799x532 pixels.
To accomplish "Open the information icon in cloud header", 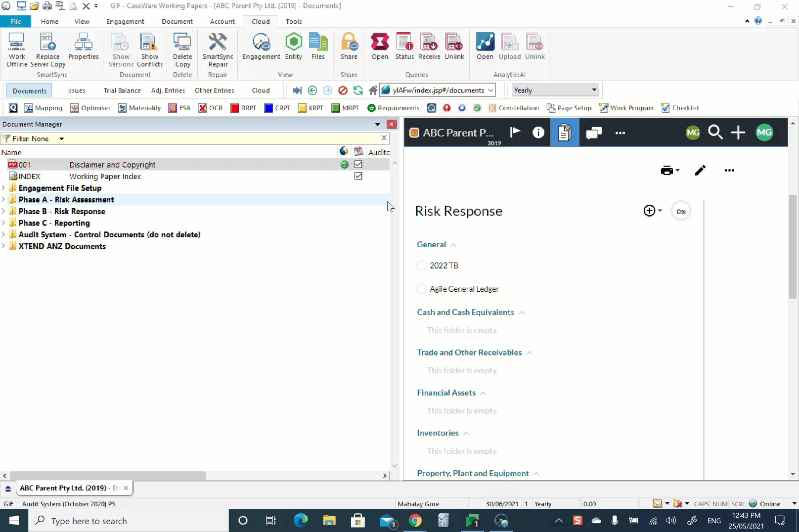I will [538, 133].
